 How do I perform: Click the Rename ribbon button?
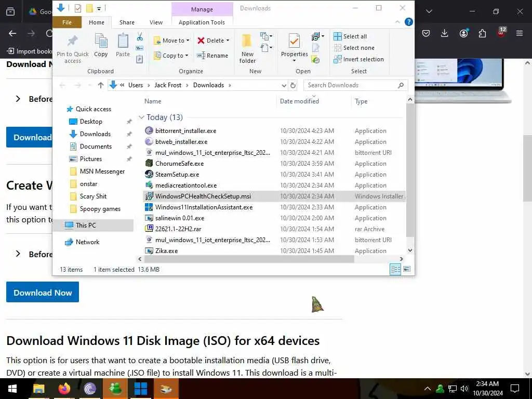(x=212, y=55)
